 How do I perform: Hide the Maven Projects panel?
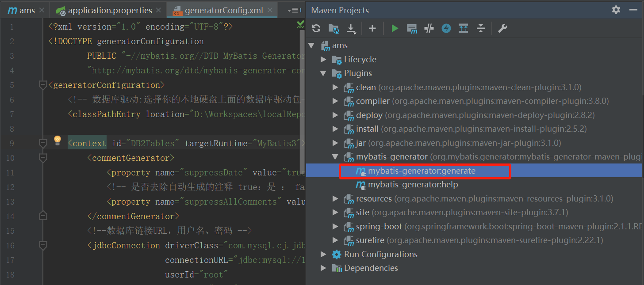(x=633, y=10)
